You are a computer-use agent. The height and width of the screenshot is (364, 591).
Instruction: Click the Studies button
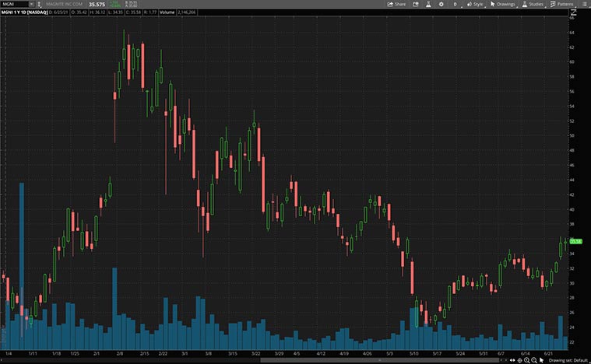(533, 4)
